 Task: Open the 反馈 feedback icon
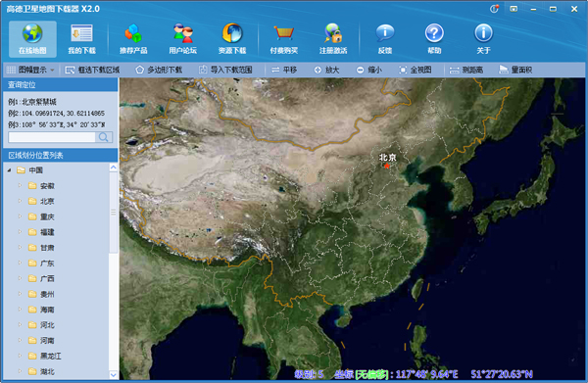[x=385, y=33]
